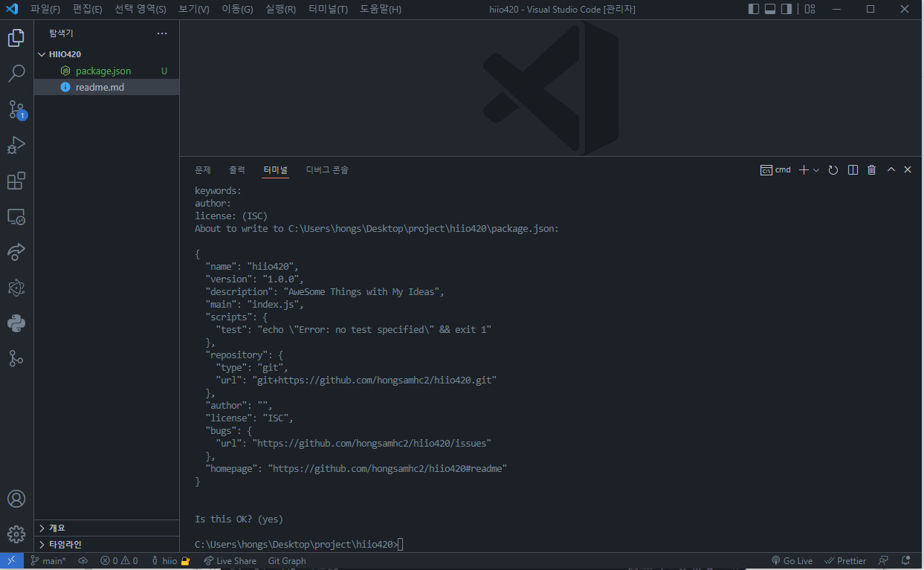Image resolution: width=924 pixels, height=570 pixels.
Task: Open the Manage gear icon
Action: coord(16,534)
